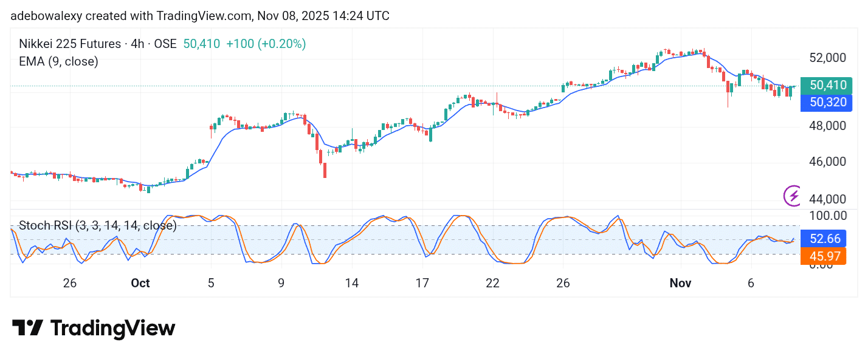Select the teal 50,410 last price label
Image resolution: width=868 pixels, height=359 pixels.
coord(827,86)
